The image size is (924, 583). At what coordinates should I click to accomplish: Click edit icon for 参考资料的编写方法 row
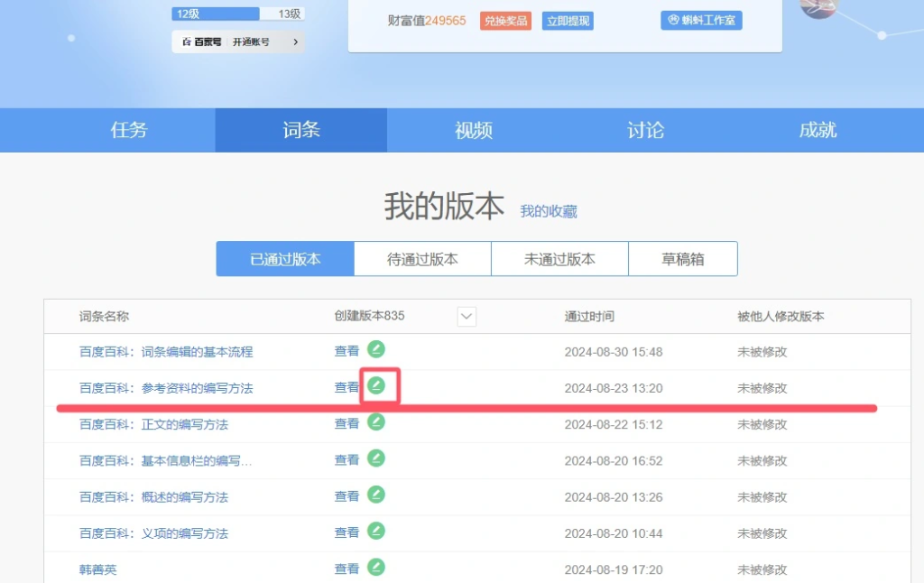(x=376, y=385)
